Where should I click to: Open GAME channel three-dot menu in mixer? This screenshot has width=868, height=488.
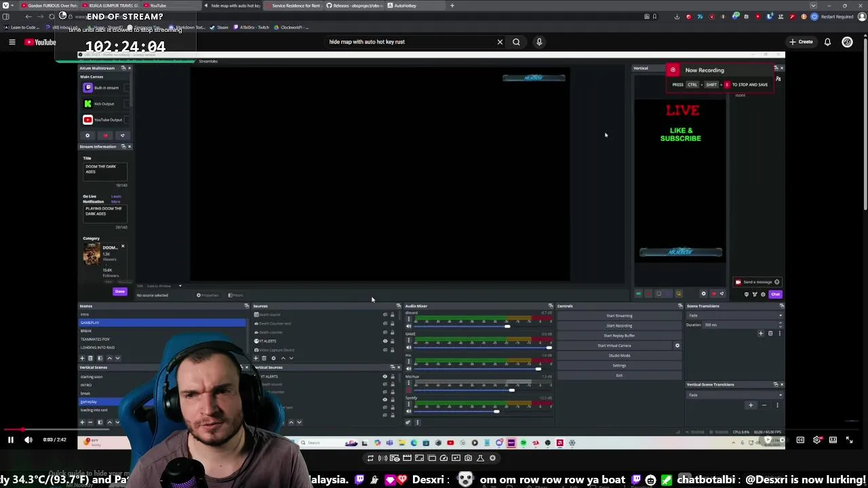tap(408, 341)
